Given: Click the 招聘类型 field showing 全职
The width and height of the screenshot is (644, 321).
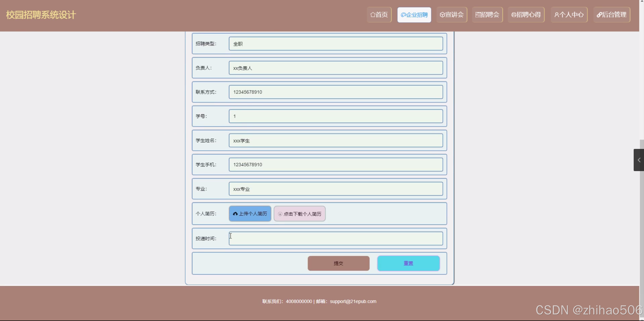Looking at the screenshot, I should pyautogui.click(x=336, y=44).
